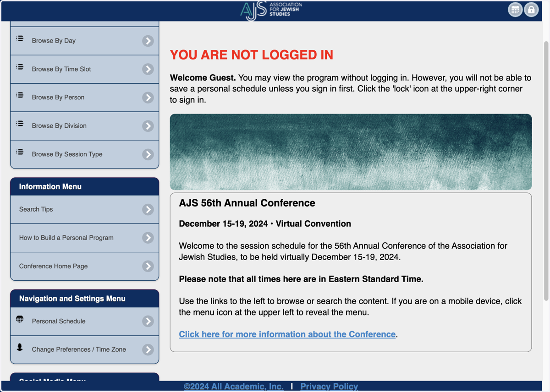This screenshot has width=550, height=392.
Task: Click arrow chevron on Personal Schedule row
Action: (148, 321)
